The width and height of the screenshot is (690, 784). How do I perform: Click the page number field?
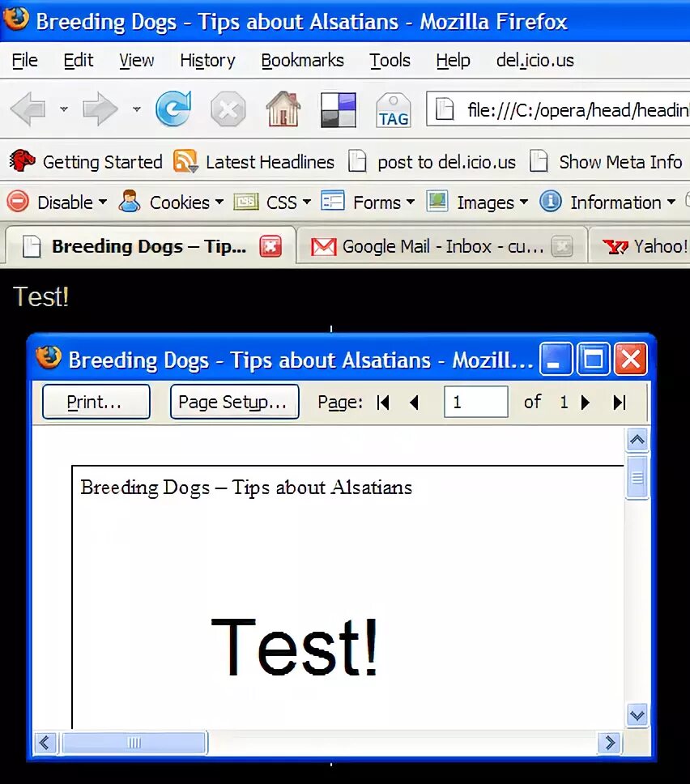pos(476,402)
